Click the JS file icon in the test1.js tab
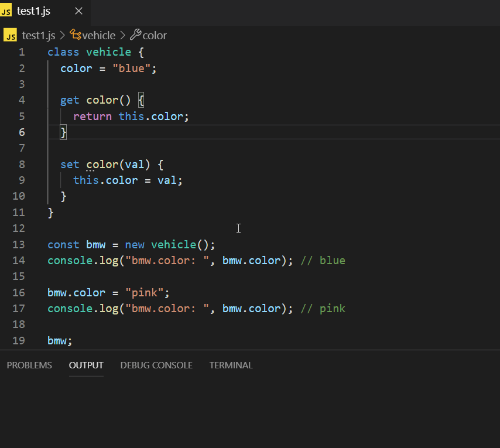This screenshot has width=500, height=448. [x=7, y=12]
